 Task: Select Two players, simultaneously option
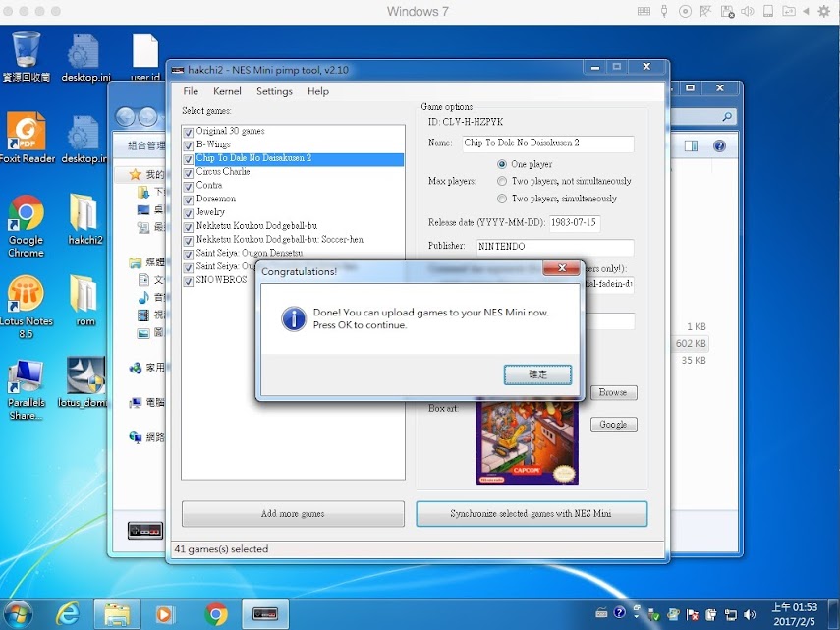click(x=502, y=199)
